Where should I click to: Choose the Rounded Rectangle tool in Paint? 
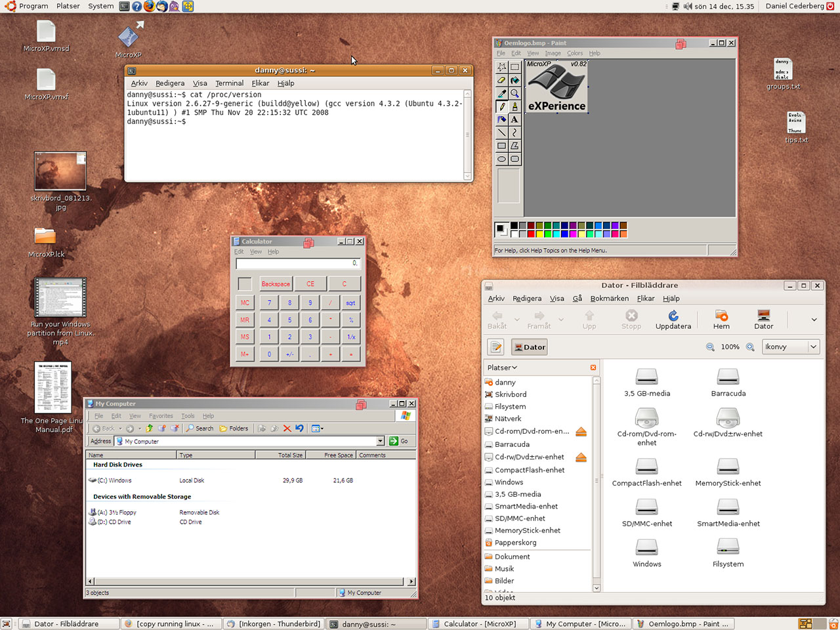[514, 159]
